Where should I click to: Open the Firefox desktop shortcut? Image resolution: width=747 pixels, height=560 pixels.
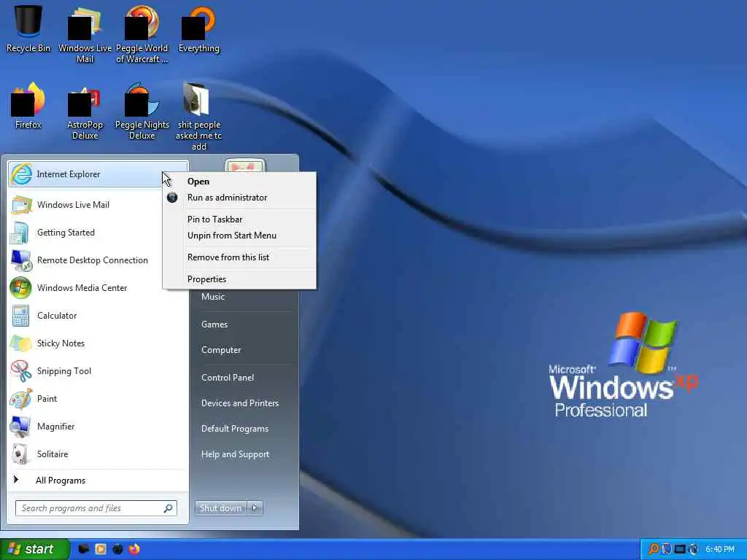28,106
